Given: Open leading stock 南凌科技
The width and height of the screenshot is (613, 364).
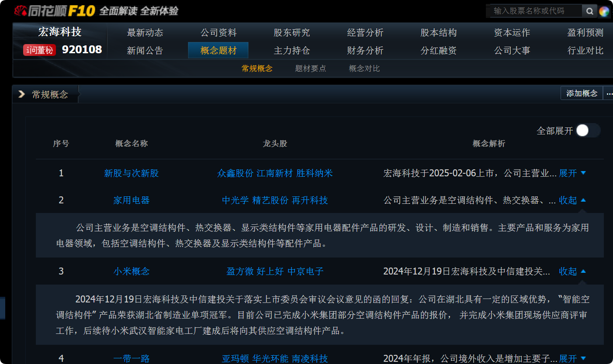Looking at the screenshot, I should pyautogui.click(x=310, y=359).
